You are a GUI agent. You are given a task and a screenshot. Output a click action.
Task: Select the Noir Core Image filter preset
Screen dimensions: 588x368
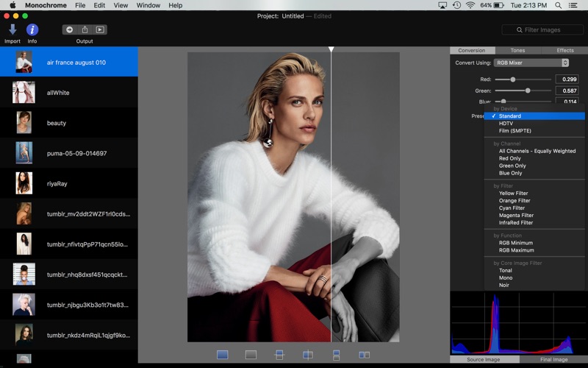pos(504,285)
